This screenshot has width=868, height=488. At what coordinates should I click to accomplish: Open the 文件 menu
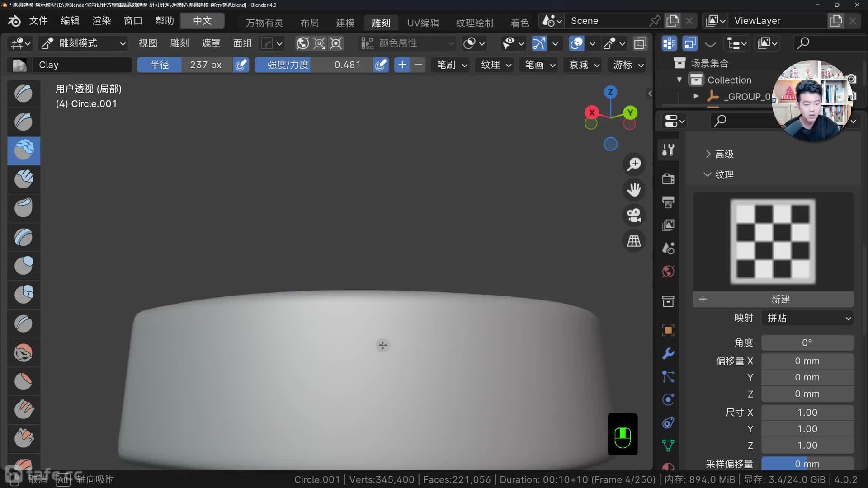click(x=38, y=21)
